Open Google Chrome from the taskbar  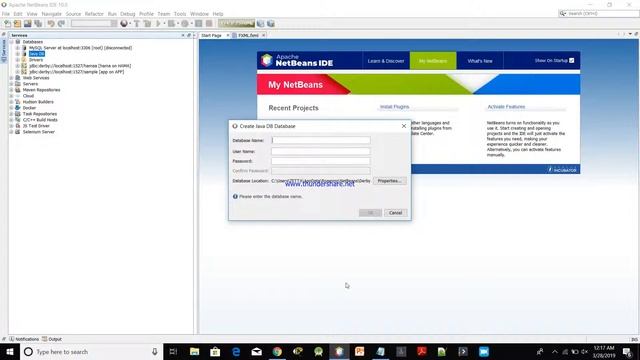coord(277,351)
